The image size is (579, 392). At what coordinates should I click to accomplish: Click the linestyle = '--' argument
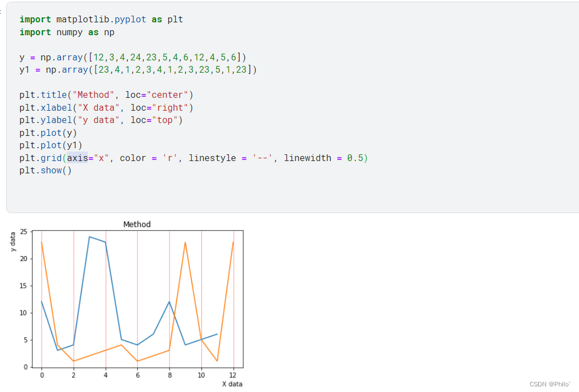[230, 158]
